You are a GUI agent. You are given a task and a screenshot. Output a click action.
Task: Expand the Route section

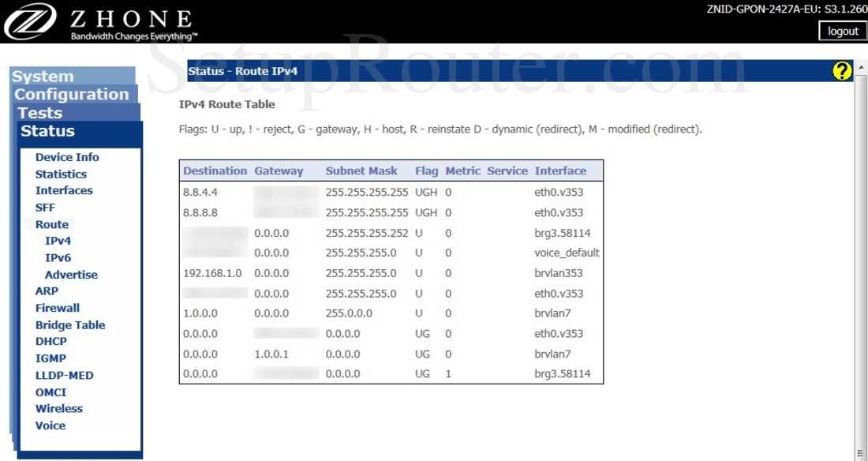click(51, 224)
